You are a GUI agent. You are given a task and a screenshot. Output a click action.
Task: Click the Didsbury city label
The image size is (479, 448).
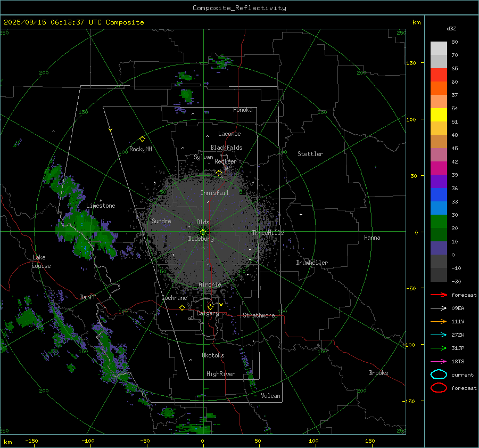201,239
